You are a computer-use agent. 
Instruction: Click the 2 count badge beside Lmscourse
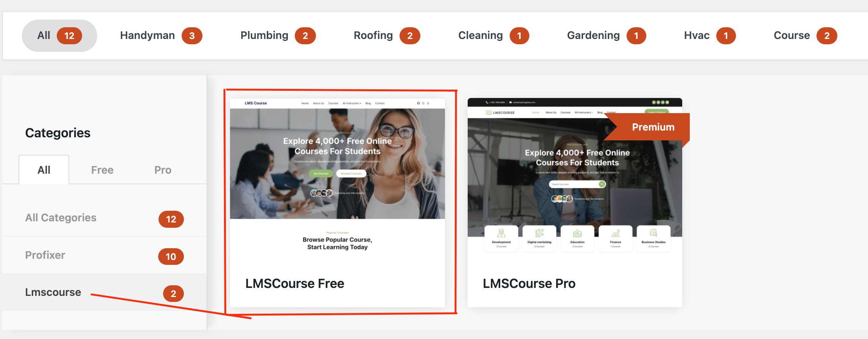pyautogui.click(x=173, y=294)
